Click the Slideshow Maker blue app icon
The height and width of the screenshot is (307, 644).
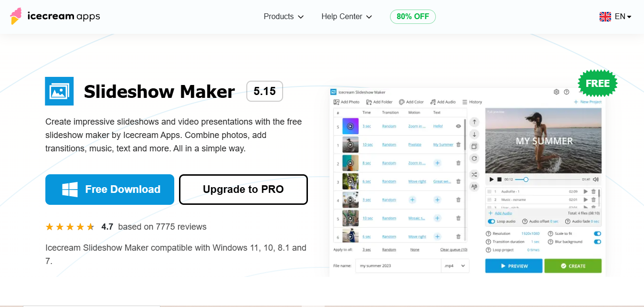click(x=59, y=91)
